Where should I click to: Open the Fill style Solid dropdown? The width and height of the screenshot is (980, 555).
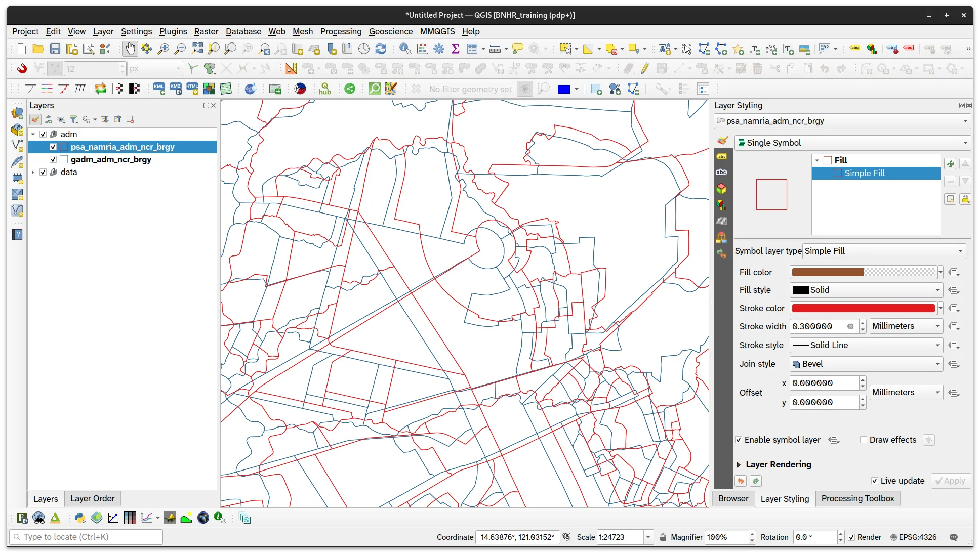[866, 290]
